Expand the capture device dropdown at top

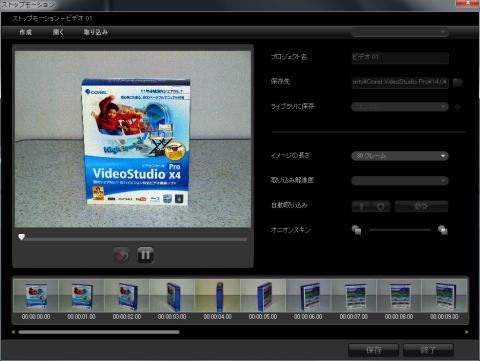pos(400,32)
